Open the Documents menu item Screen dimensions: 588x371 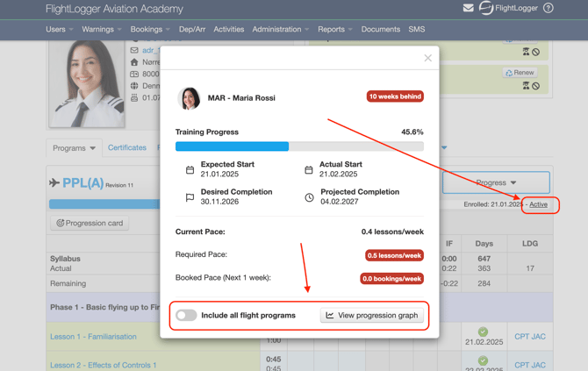pos(380,29)
